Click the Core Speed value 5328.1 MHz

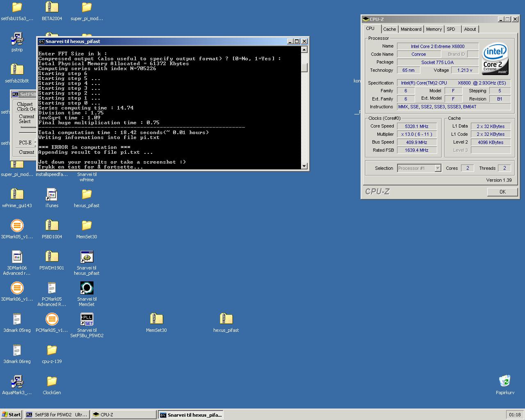coord(417,126)
